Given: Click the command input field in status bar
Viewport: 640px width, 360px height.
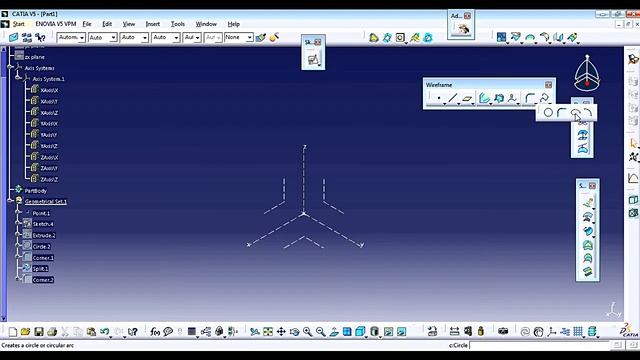Looking at the screenshot, I should point(538,345).
